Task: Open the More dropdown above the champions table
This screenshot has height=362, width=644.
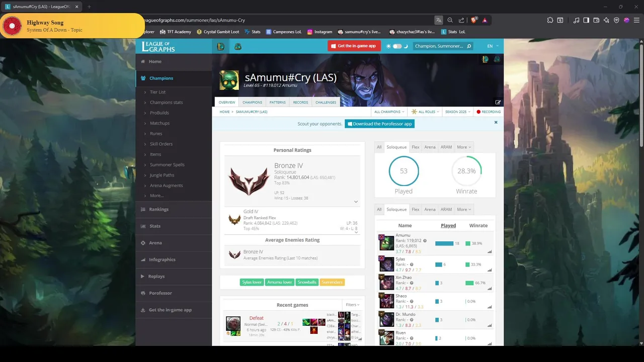Action: [463, 209]
